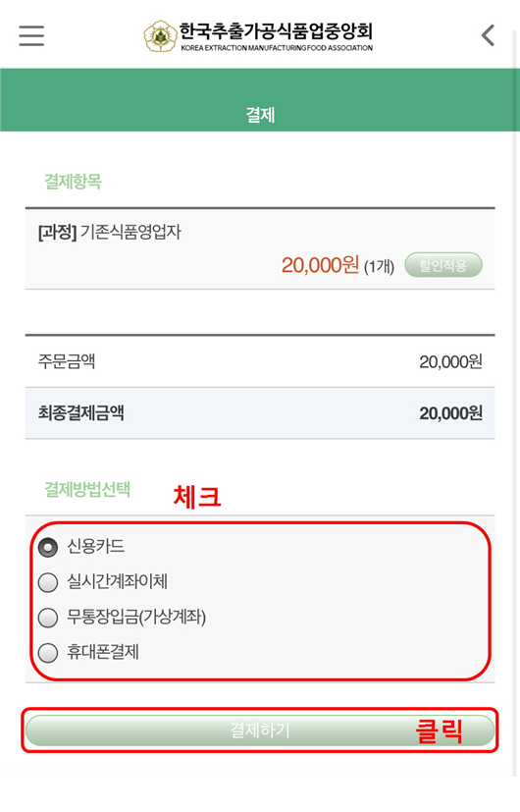Open the hamburger menu icon
The width and height of the screenshot is (520, 812).
[31, 35]
